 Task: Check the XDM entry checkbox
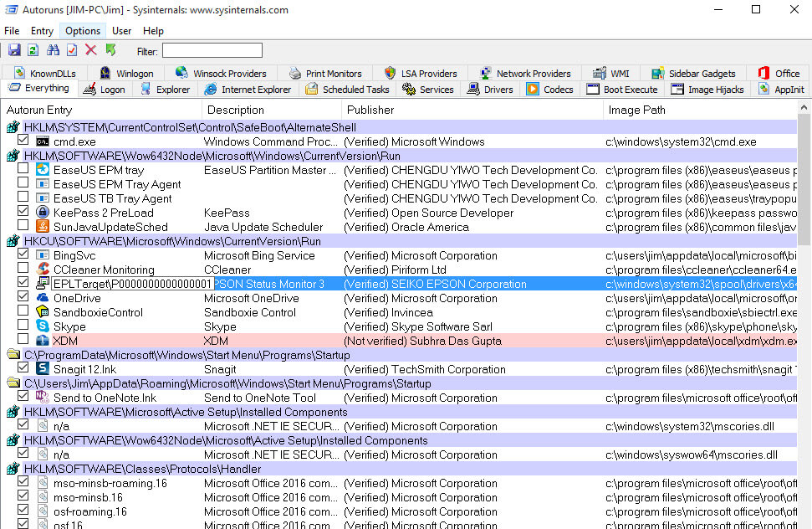[x=23, y=338]
